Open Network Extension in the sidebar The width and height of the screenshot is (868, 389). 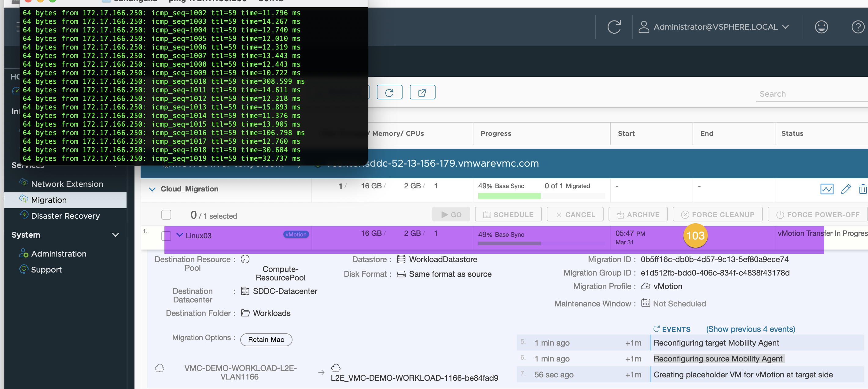click(67, 184)
